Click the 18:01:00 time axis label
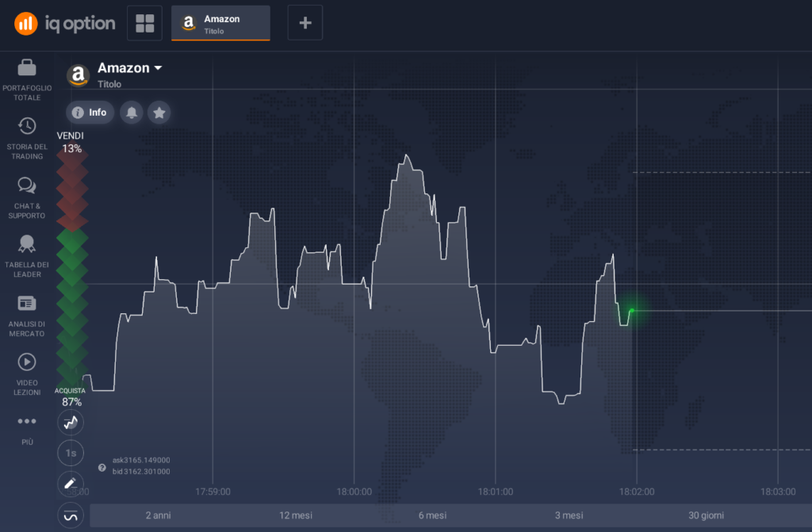 point(496,492)
